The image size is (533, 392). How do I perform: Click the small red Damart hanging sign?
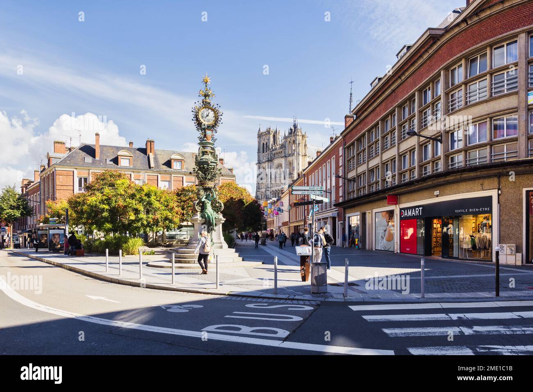coord(392,200)
